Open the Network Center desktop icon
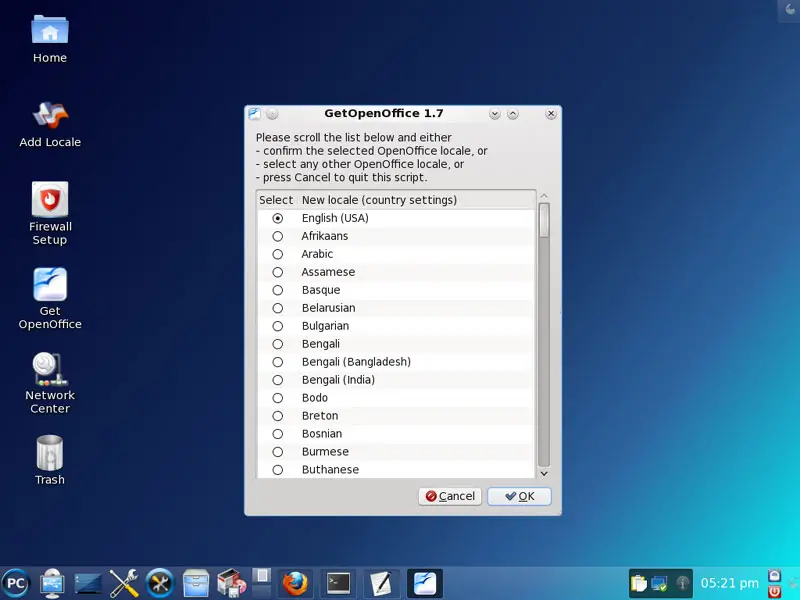This screenshot has width=800, height=600. point(49,383)
